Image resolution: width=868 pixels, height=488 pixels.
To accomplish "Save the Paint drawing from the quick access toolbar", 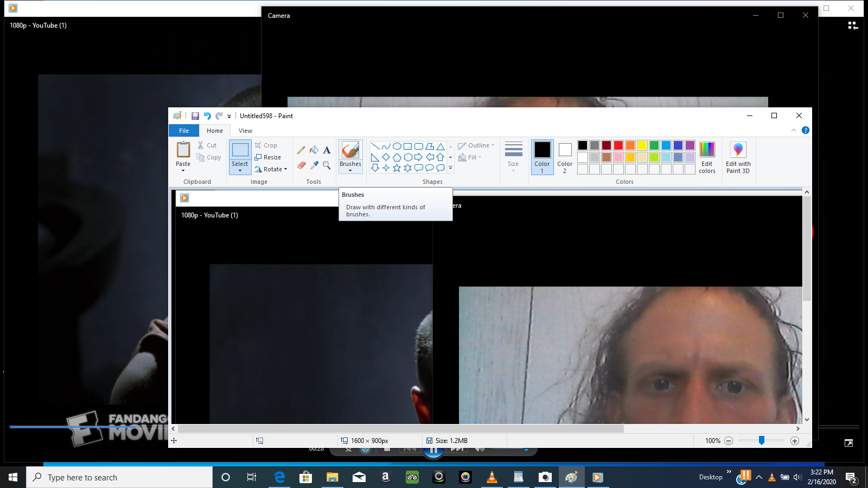I will [x=195, y=116].
